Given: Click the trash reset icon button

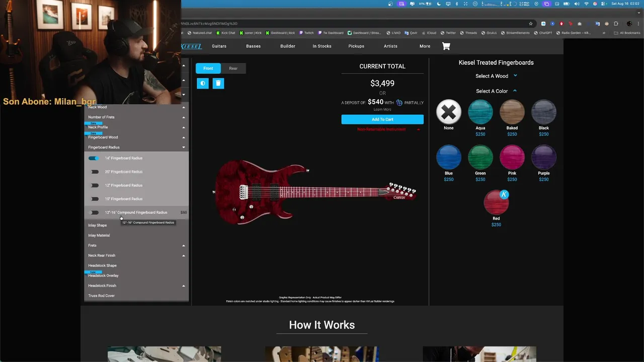Looking at the screenshot, I should tap(218, 83).
